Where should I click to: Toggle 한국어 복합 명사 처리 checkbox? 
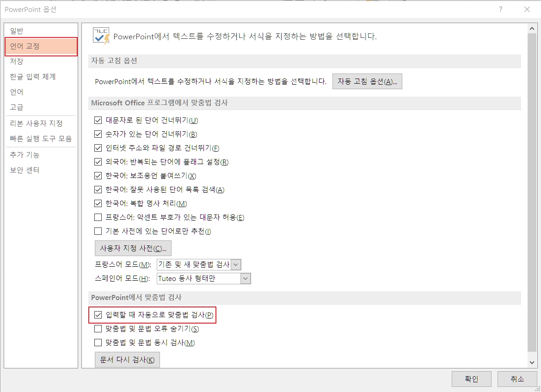tap(98, 203)
